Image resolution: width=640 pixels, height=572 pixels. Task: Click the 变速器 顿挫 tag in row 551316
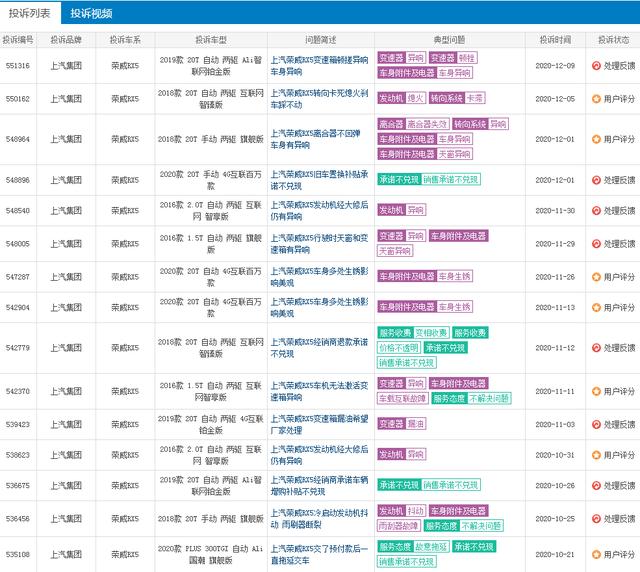point(453,58)
